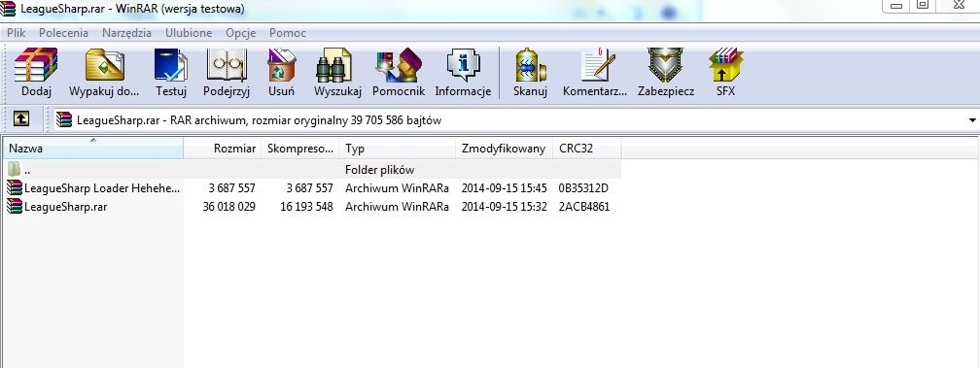Sort files by CRC32 column

tap(587, 149)
